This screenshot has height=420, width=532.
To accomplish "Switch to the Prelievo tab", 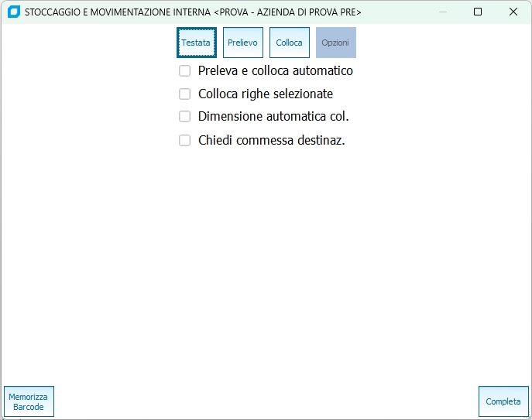I will point(243,43).
